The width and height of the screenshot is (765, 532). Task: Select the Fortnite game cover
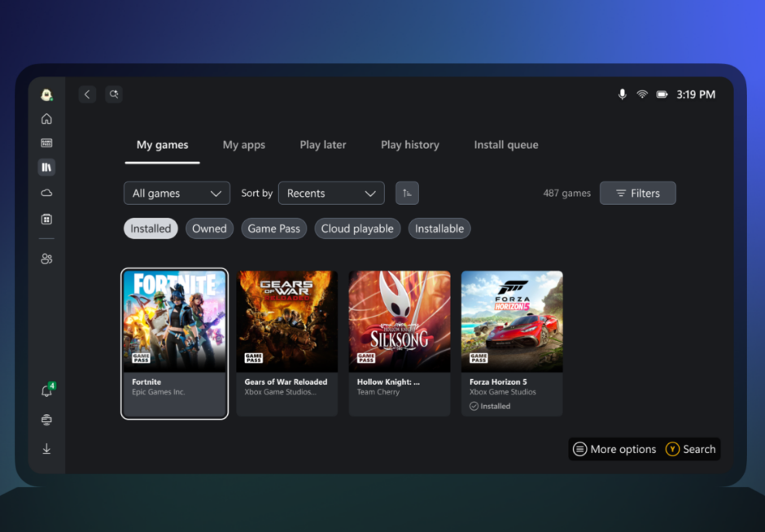tap(175, 321)
